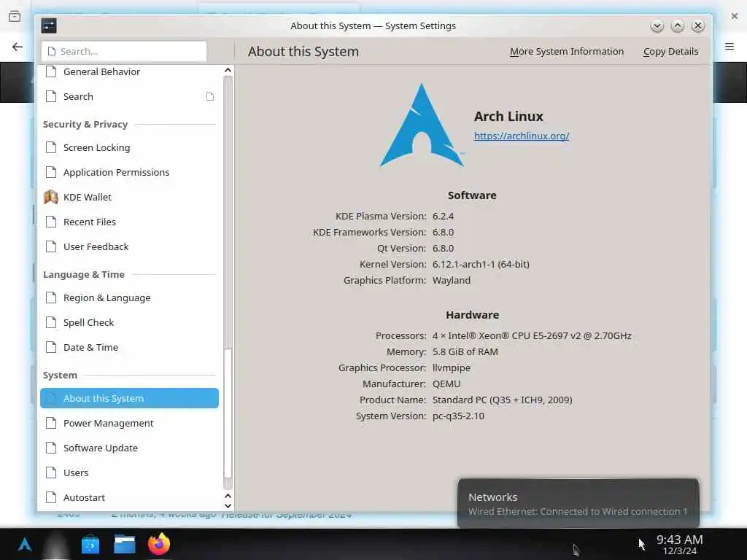
Task: Open the Arch application launcher in taskbar
Action: click(x=25, y=544)
